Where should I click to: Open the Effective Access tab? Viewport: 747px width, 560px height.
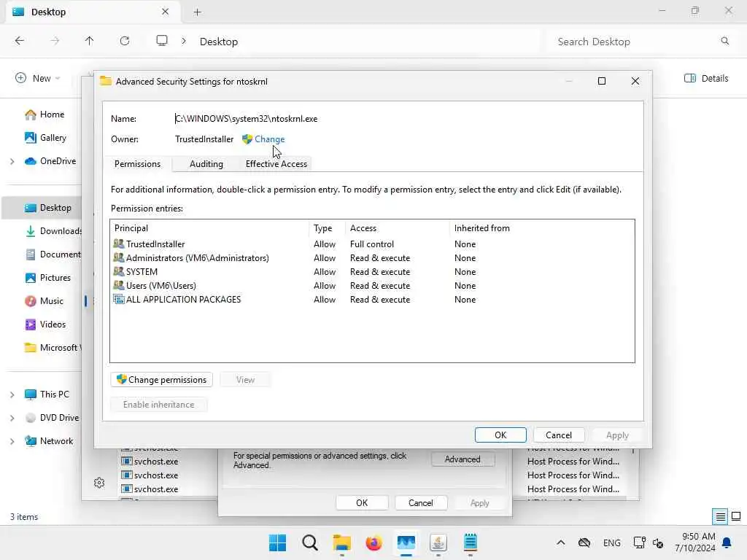(x=276, y=164)
